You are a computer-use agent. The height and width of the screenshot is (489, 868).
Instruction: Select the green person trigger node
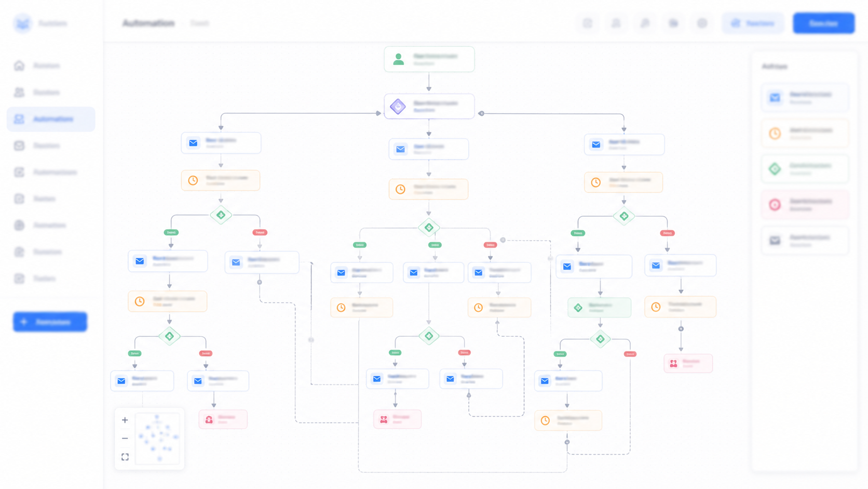point(429,59)
